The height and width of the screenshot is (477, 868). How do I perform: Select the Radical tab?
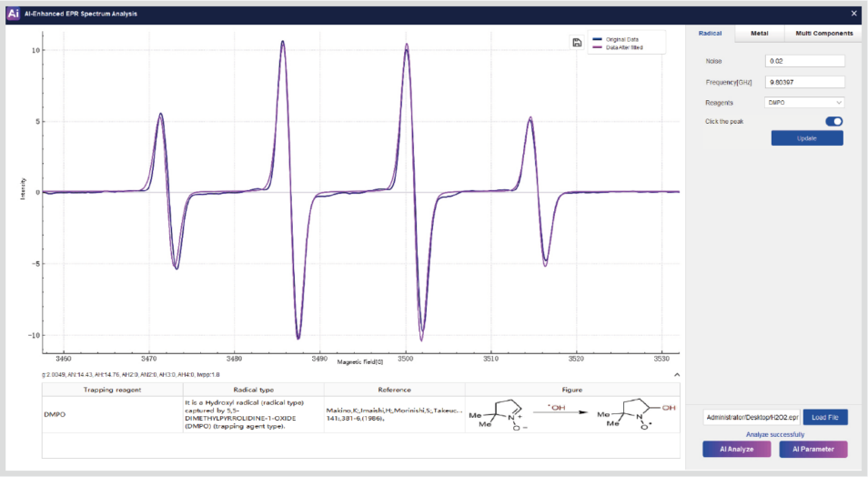pos(710,34)
